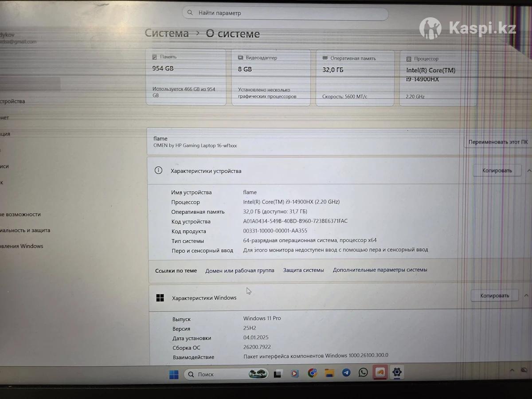Open the Windows Start menu
Screen dimensions: 532x399
tap(174, 375)
